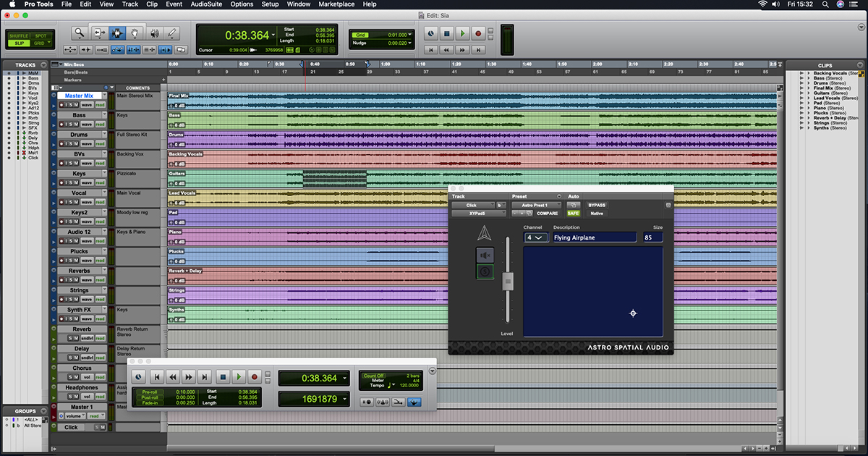Open the Event menu

tap(174, 4)
